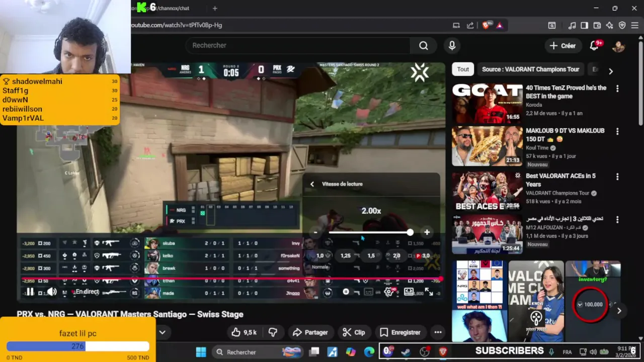Toggle subtitles in the video player
The image size is (644, 362).
368,292
